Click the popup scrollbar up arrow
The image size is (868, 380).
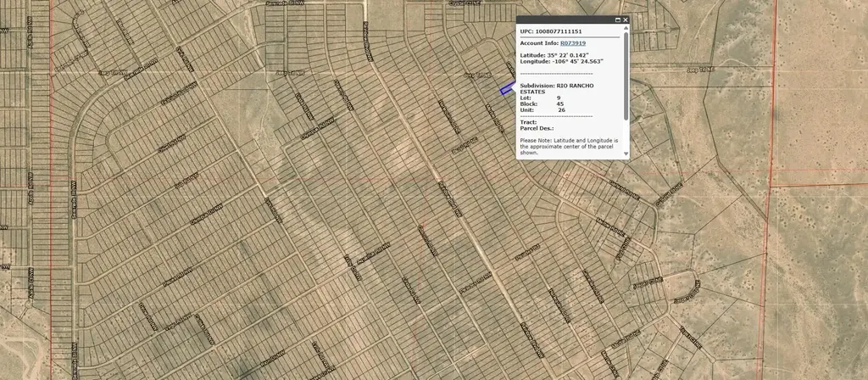pos(626,29)
